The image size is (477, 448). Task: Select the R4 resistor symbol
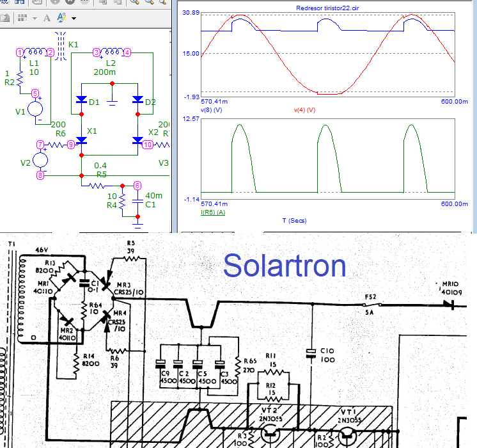[122, 201]
